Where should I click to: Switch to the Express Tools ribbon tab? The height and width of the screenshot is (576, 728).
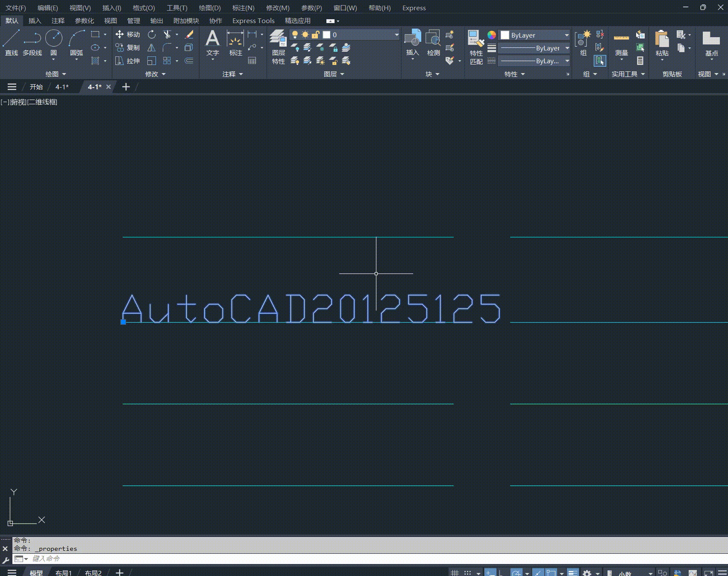(253, 21)
